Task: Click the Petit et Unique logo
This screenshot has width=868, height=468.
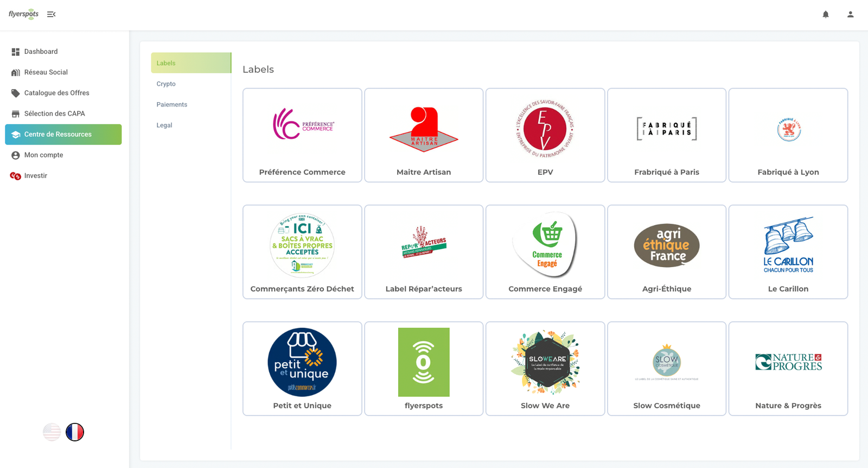Action: click(302, 362)
